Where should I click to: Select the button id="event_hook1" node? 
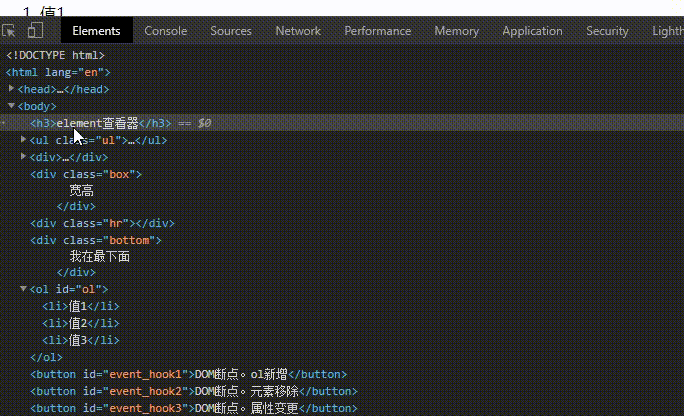(188, 375)
